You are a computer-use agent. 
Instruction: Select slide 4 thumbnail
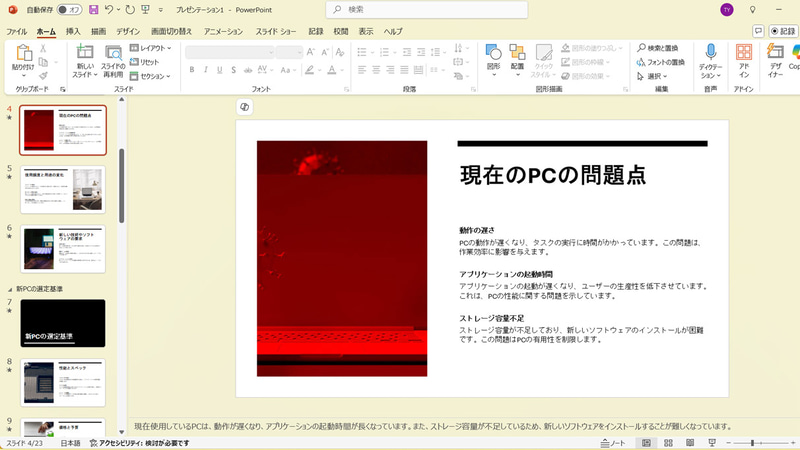63,130
